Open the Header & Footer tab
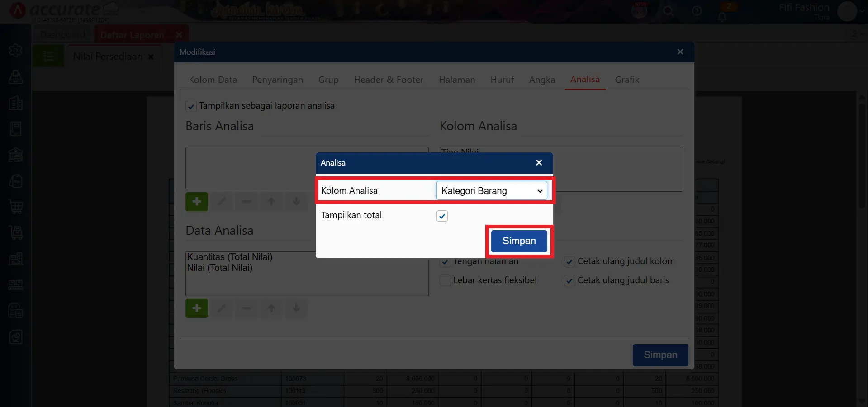This screenshot has height=407, width=868. (389, 80)
